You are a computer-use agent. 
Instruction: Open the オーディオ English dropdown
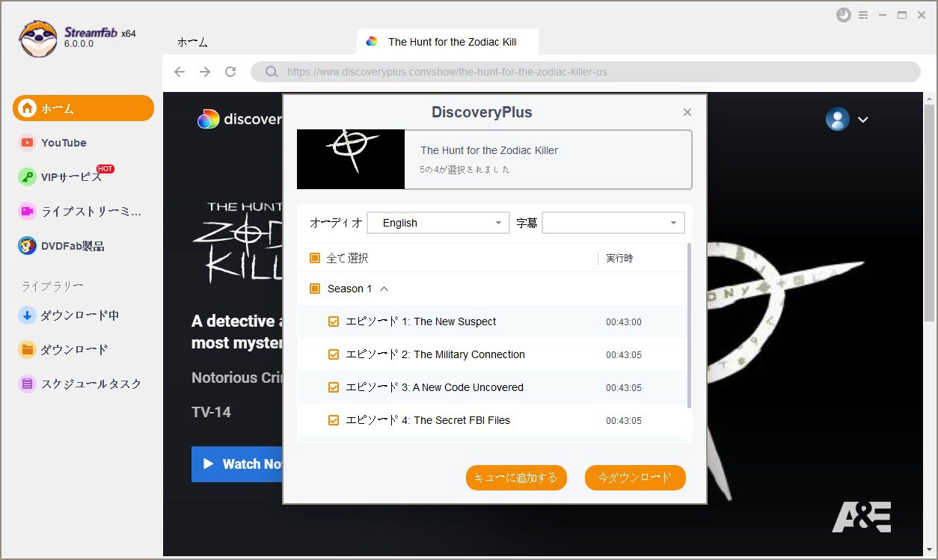click(x=438, y=223)
